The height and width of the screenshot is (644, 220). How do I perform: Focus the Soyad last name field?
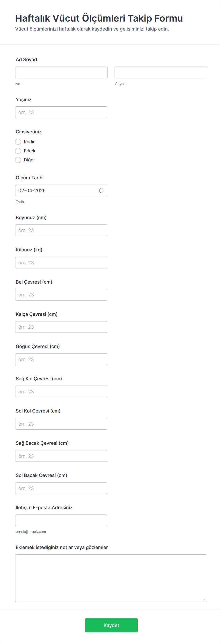coord(161,72)
